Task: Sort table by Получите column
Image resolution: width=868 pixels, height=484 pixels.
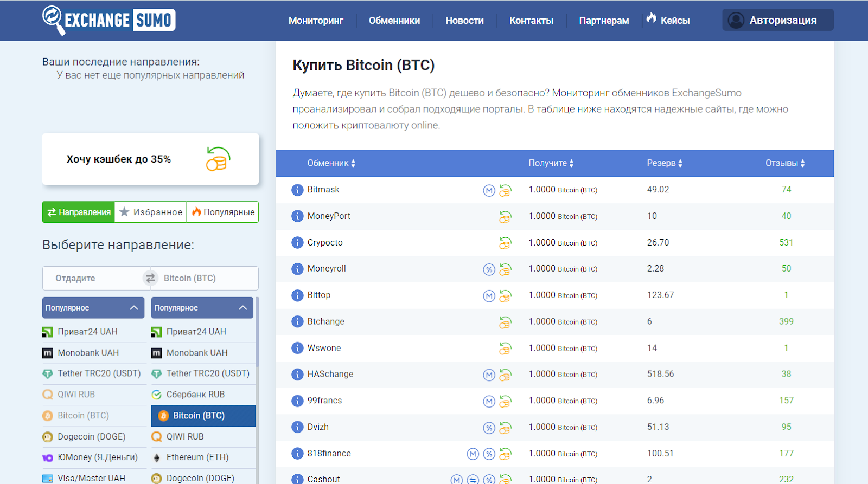Action: pos(551,163)
